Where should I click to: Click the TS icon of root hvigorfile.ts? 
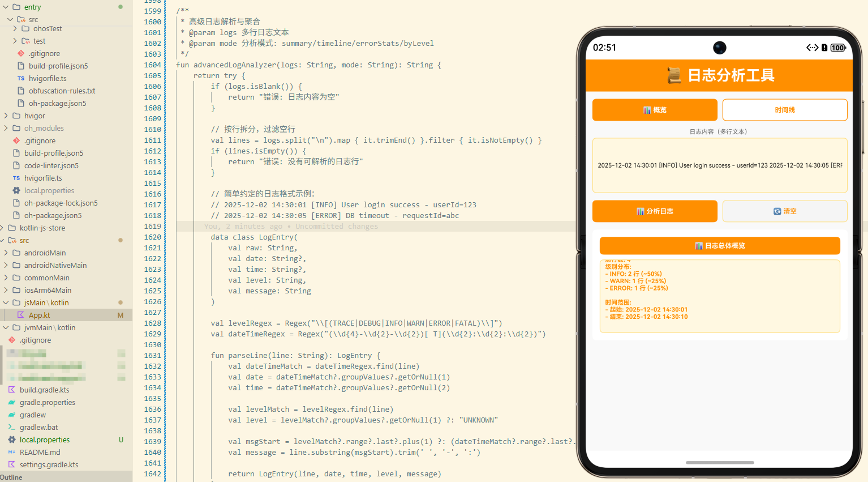(x=16, y=178)
